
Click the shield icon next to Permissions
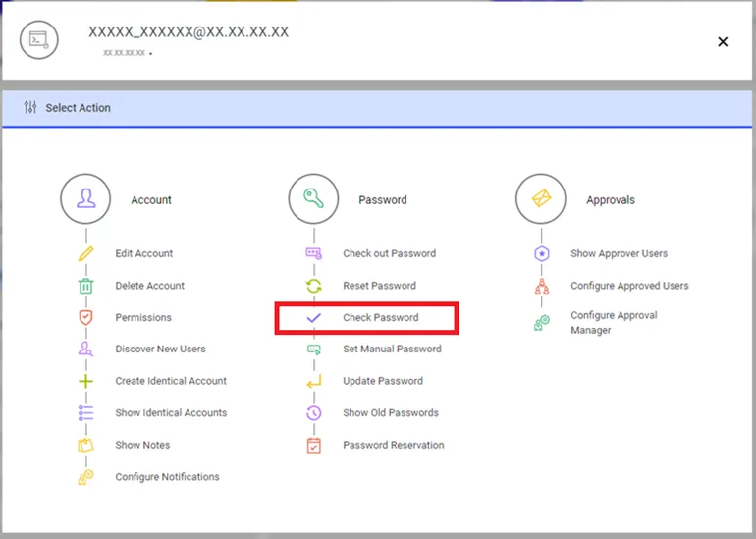tap(85, 317)
